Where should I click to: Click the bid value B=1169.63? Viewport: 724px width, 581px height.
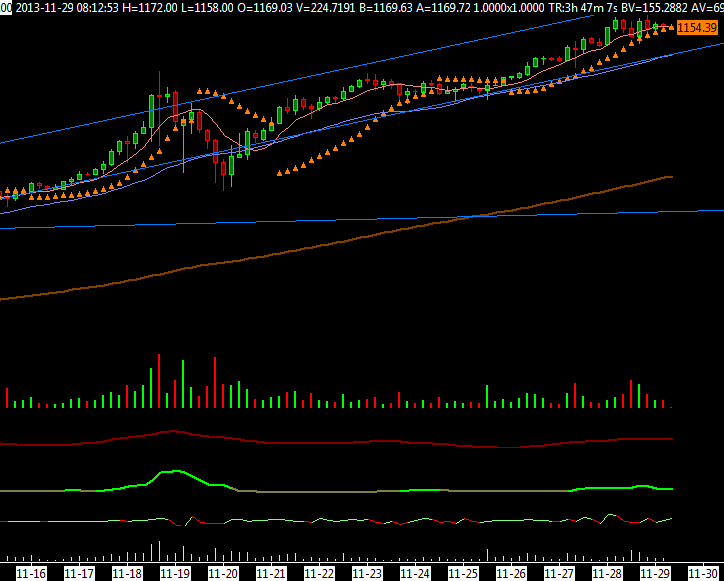384,7
